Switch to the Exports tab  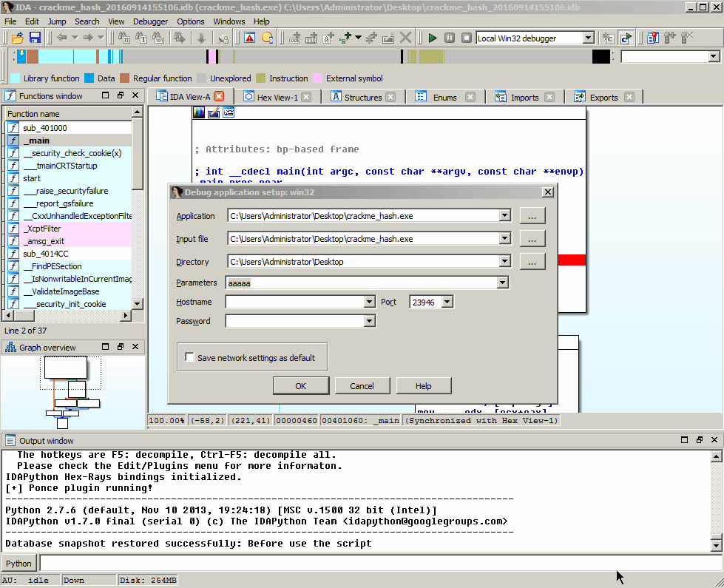coord(603,97)
